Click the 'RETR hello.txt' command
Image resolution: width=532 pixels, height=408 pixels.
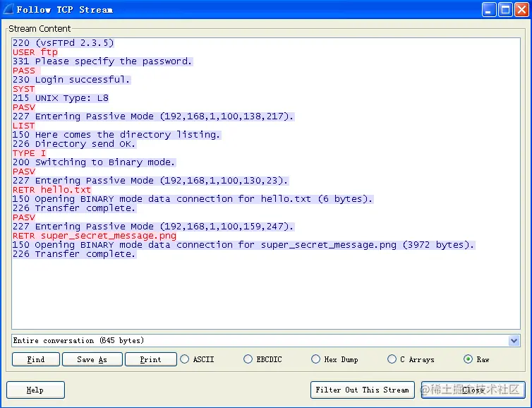[52, 189]
